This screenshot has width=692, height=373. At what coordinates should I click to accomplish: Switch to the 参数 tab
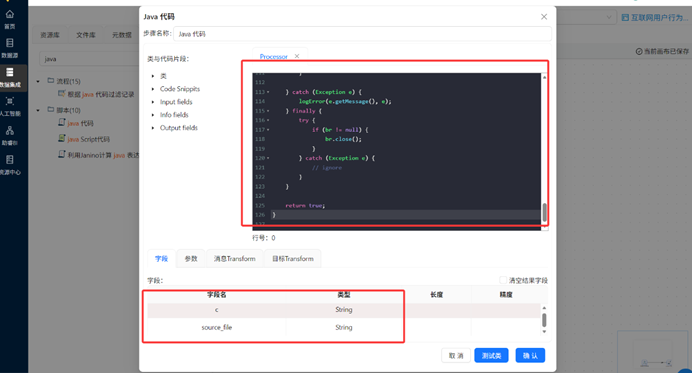click(x=191, y=259)
